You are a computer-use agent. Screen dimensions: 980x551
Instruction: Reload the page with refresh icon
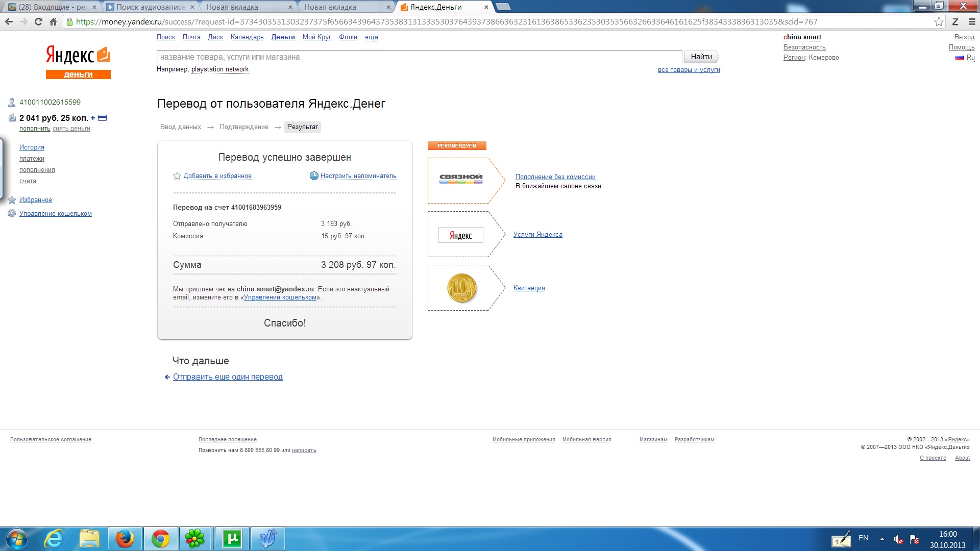point(38,21)
